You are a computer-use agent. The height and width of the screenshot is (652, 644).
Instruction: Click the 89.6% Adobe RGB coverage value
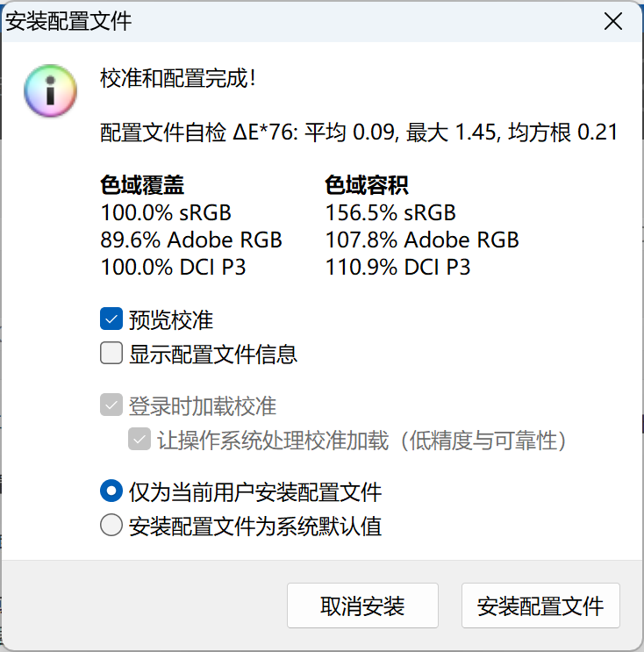pyautogui.click(x=191, y=240)
